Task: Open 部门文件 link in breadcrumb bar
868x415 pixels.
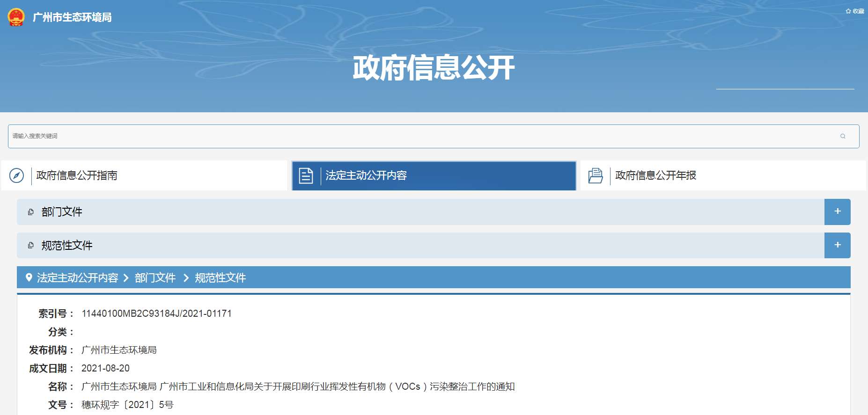Action: pyautogui.click(x=155, y=278)
